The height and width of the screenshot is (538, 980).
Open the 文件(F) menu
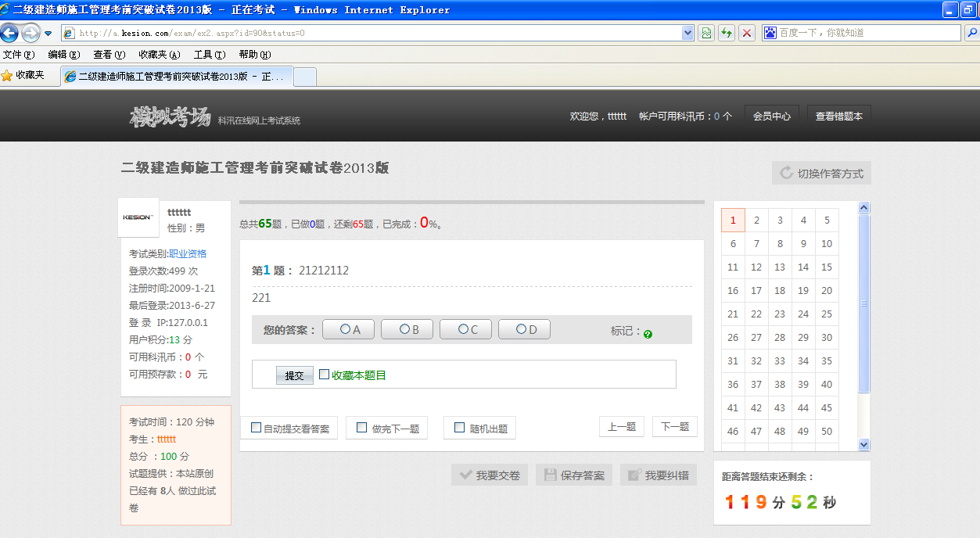pos(19,55)
